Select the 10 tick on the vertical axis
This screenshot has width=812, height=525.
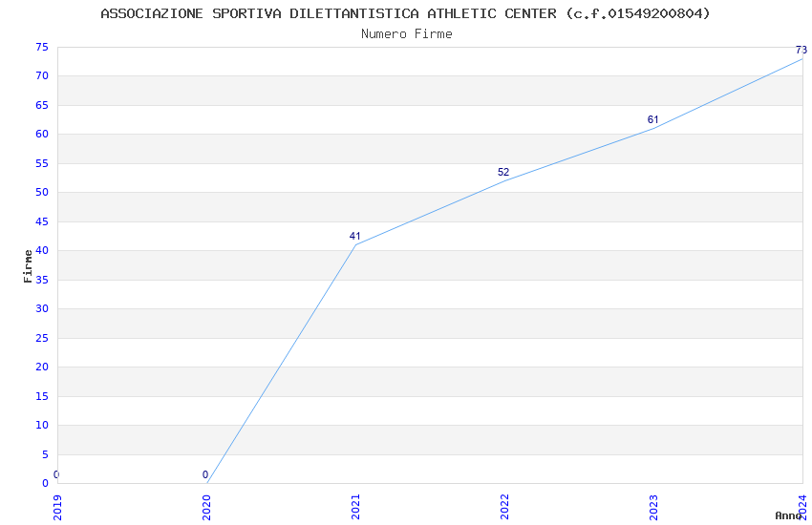(41, 425)
